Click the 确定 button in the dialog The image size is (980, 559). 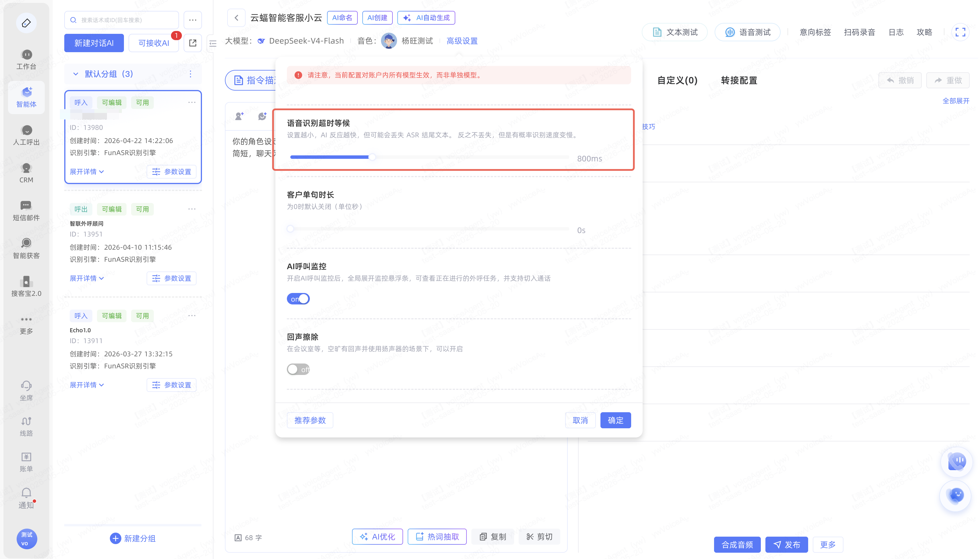(x=615, y=421)
